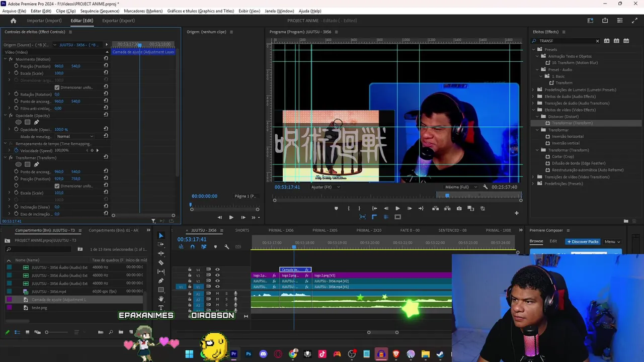
Task: Select the Opacity pen mask tool
Action: click(x=36, y=122)
